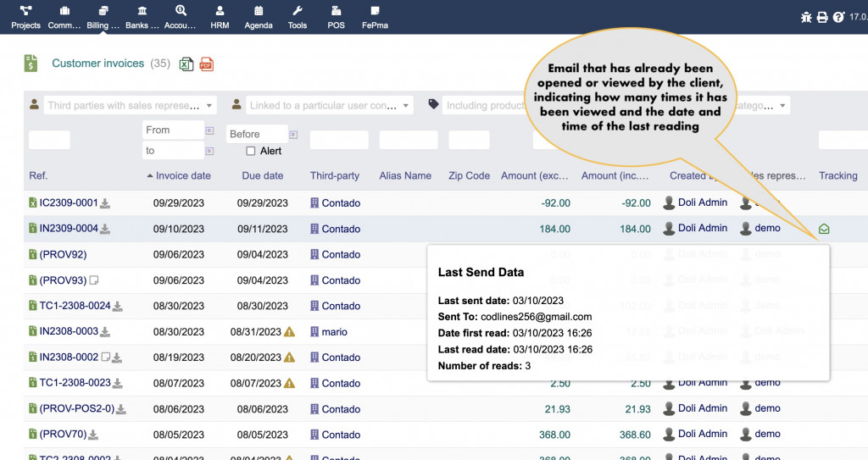Click warning icon beside 08/31/2023 due date

pos(289,332)
